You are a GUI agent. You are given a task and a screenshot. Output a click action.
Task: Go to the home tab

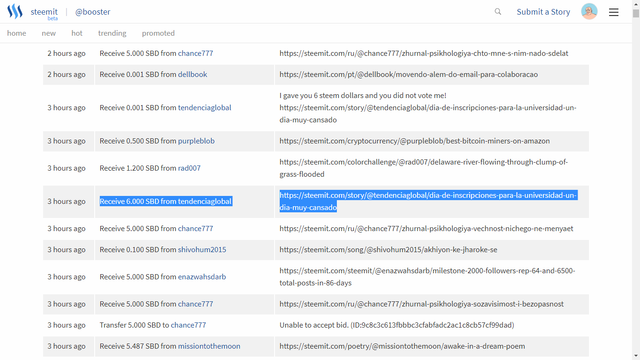[16, 33]
